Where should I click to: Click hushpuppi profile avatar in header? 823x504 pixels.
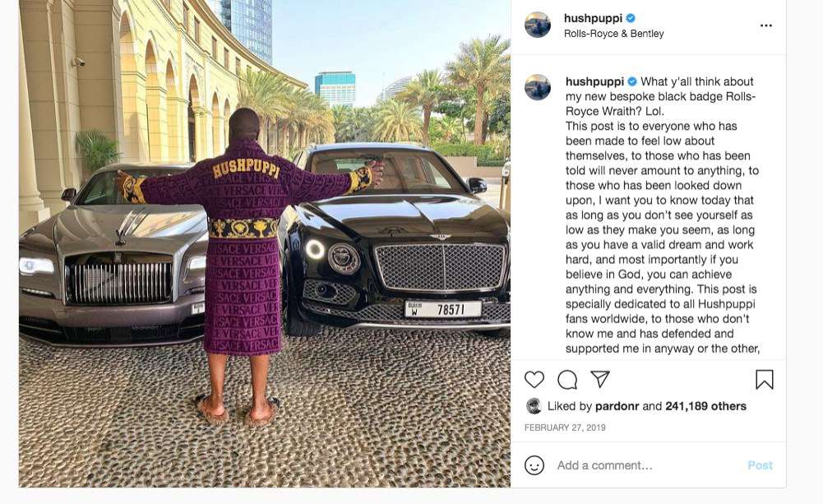(538, 25)
